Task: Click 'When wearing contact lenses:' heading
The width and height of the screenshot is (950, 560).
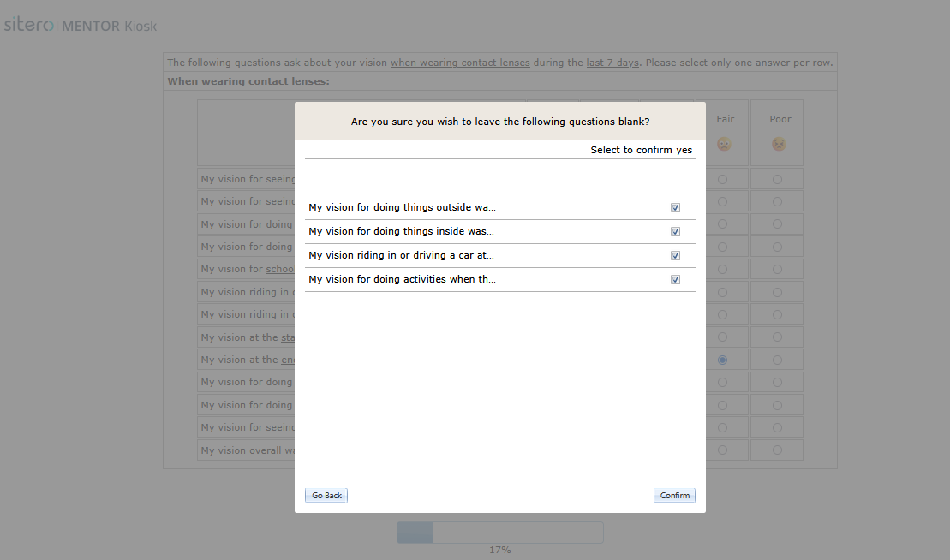Action: pyautogui.click(x=248, y=81)
